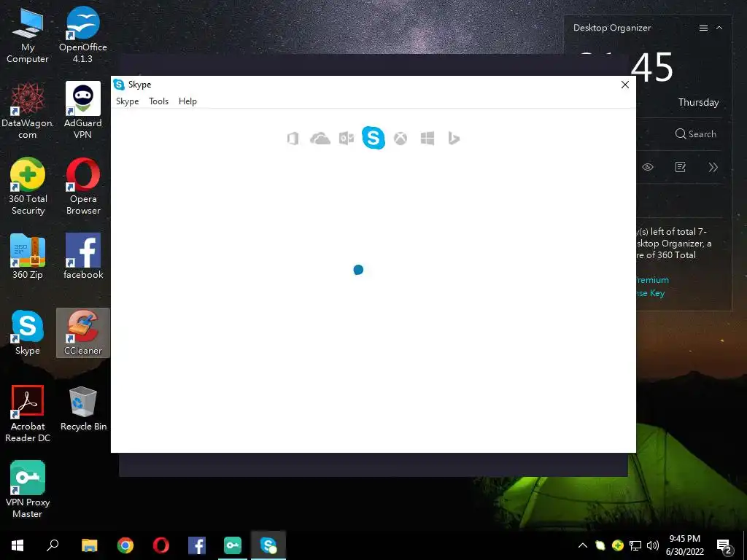747x560 pixels.
Task: Click the Thursday text in Desktop Organizer
Action: tap(698, 102)
